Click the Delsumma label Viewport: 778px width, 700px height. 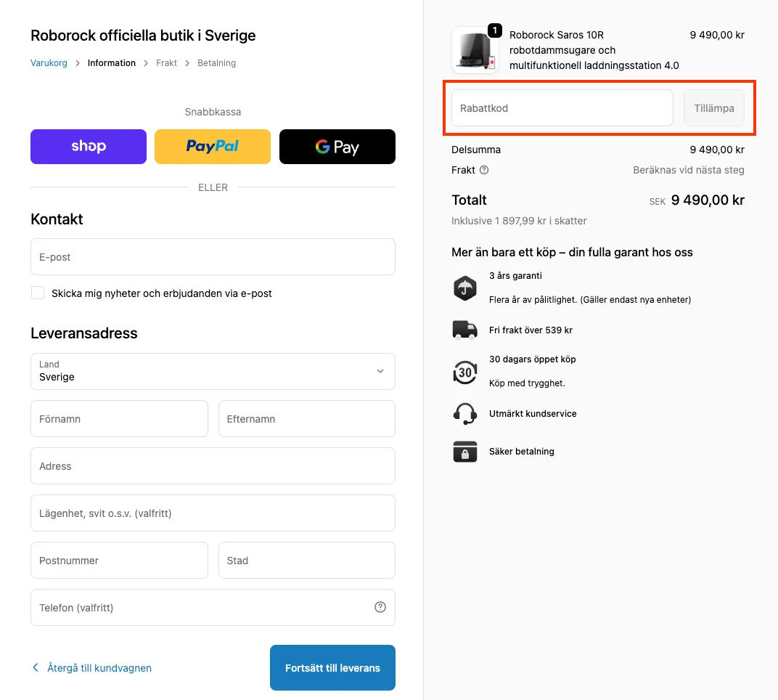pyautogui.click(x=476, y=150)
